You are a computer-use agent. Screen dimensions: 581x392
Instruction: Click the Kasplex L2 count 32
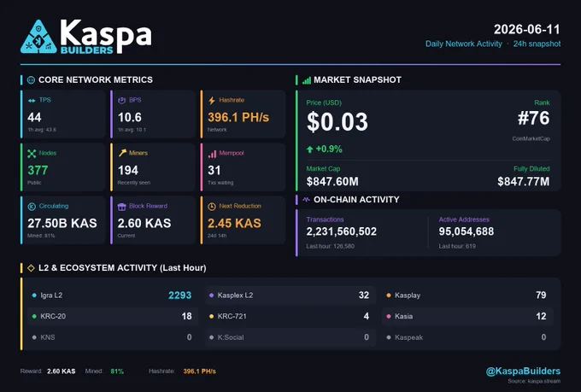coord(364,295)
